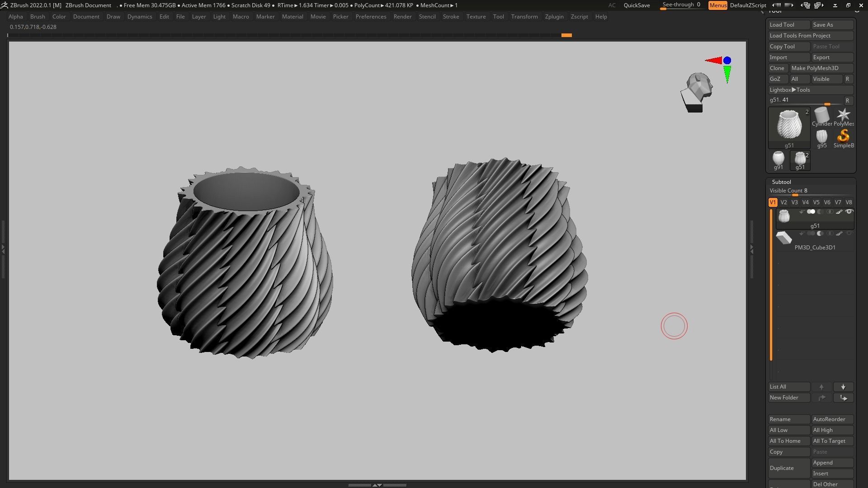This screenshot has width=868, height=488.
Task: Select the PM3D_Cube3D1 subtool thumbnail
Action: pos(784,238)
